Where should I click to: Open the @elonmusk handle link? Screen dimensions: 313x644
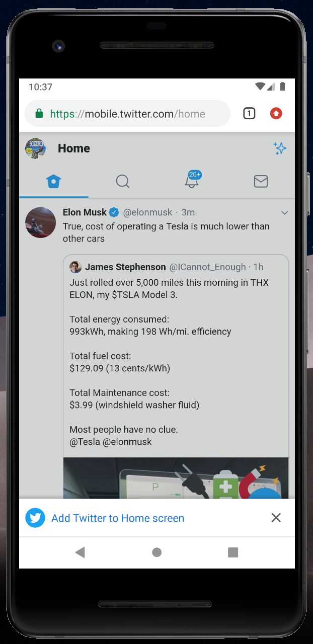pyautogui.click(x=147, y=212)
